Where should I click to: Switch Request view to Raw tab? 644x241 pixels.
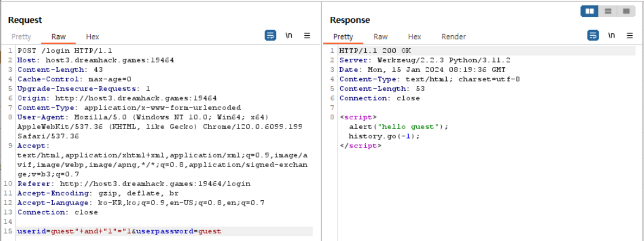[x=59, y=36]
